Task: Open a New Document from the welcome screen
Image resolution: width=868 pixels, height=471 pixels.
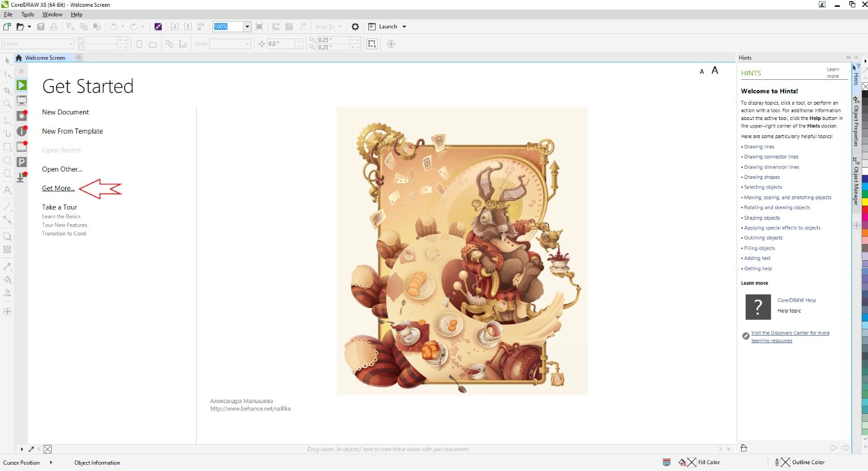Action: [65, 112]
